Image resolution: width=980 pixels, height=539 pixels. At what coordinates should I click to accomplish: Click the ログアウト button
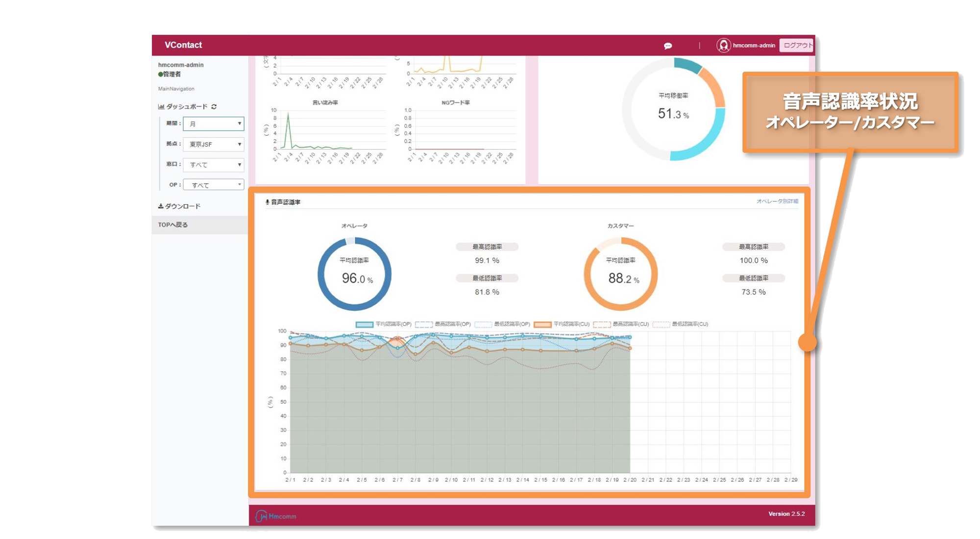pyautogui.click(x=797, y=46)
